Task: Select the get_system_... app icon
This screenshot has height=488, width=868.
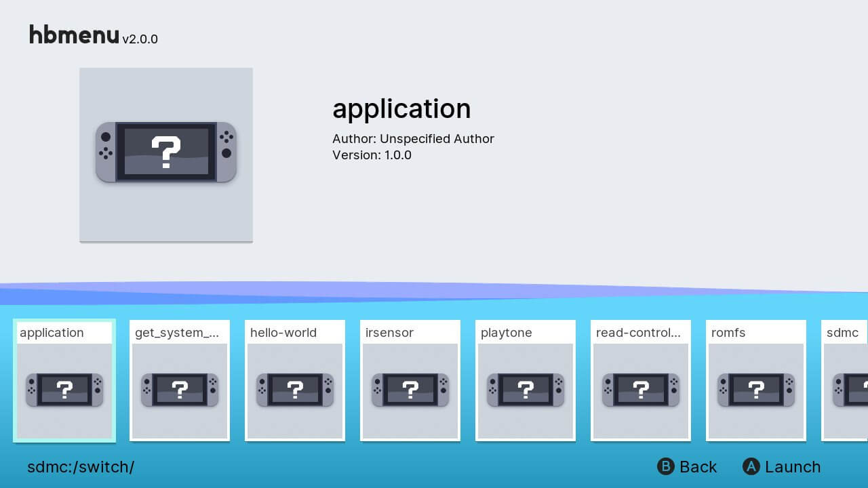Action: pyautogui.click(x=180, y=390)
